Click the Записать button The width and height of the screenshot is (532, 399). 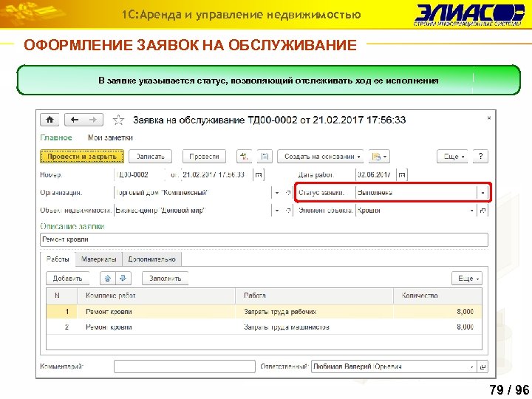pyautogui.click(x=150, y=157)
